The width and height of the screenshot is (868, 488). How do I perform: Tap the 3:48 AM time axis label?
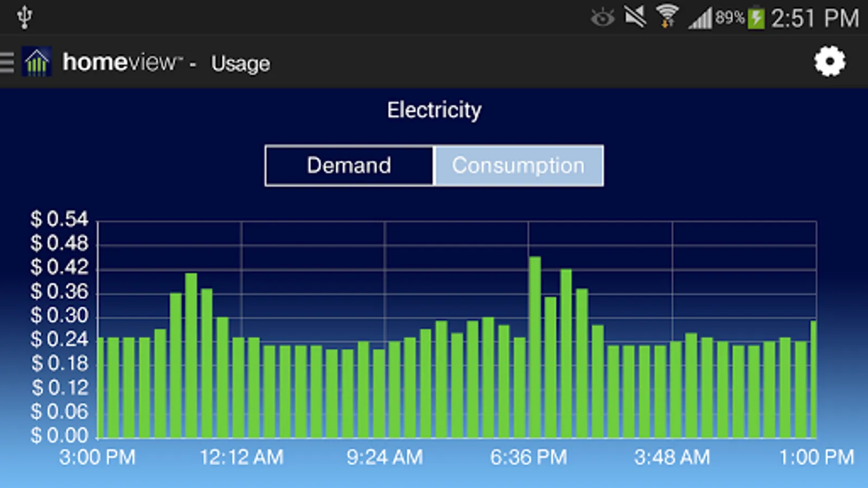point(672,457)
